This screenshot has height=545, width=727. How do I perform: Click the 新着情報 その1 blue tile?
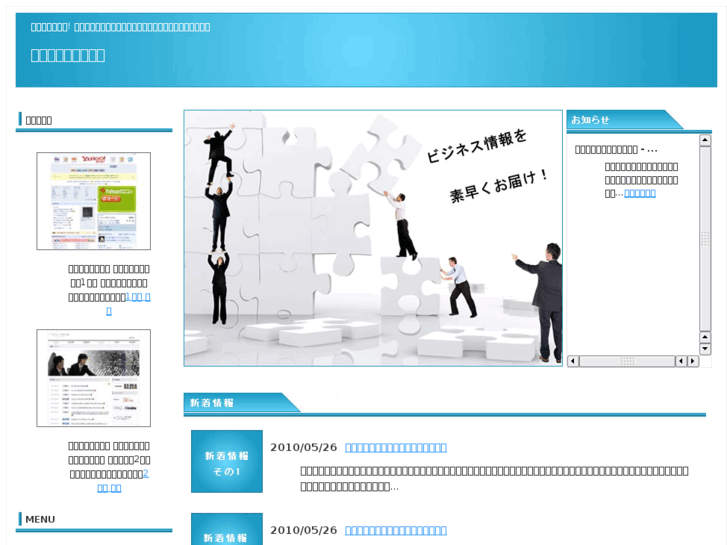[227, 461]
